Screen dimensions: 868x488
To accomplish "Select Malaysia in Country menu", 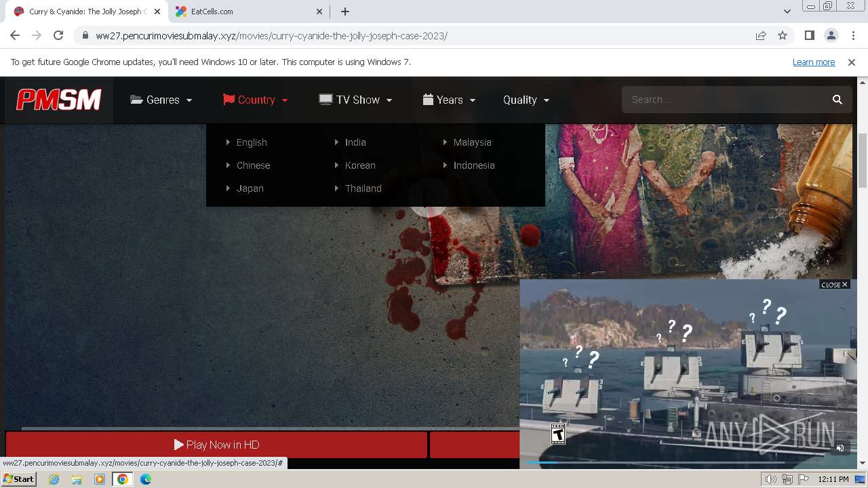I will point(472,142).
